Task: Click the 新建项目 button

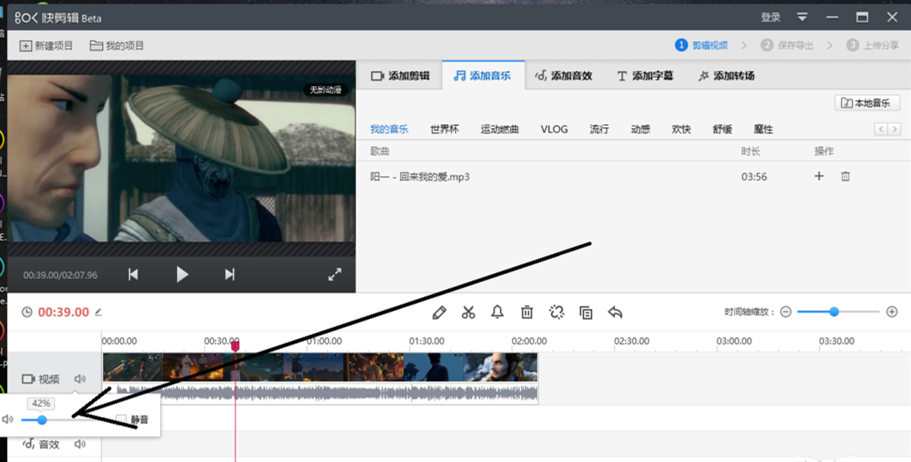Action: 46,45
